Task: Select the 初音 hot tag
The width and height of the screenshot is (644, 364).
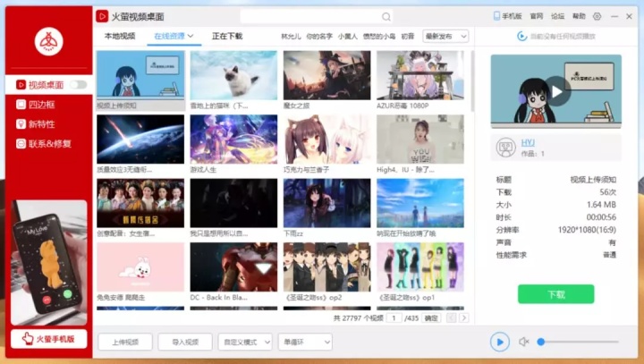Action: (x=408, y=37)
